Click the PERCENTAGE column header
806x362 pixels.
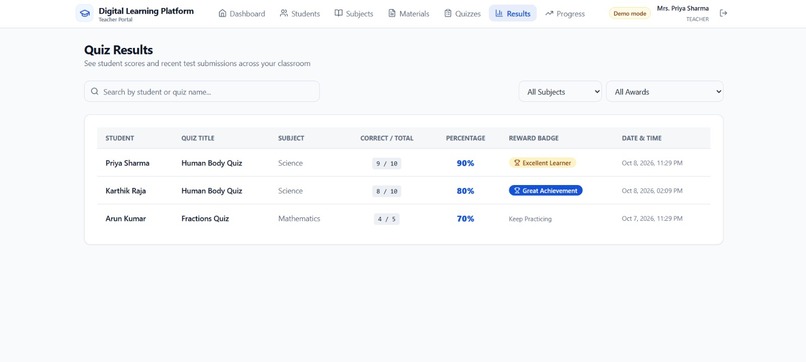pos(465,138)
